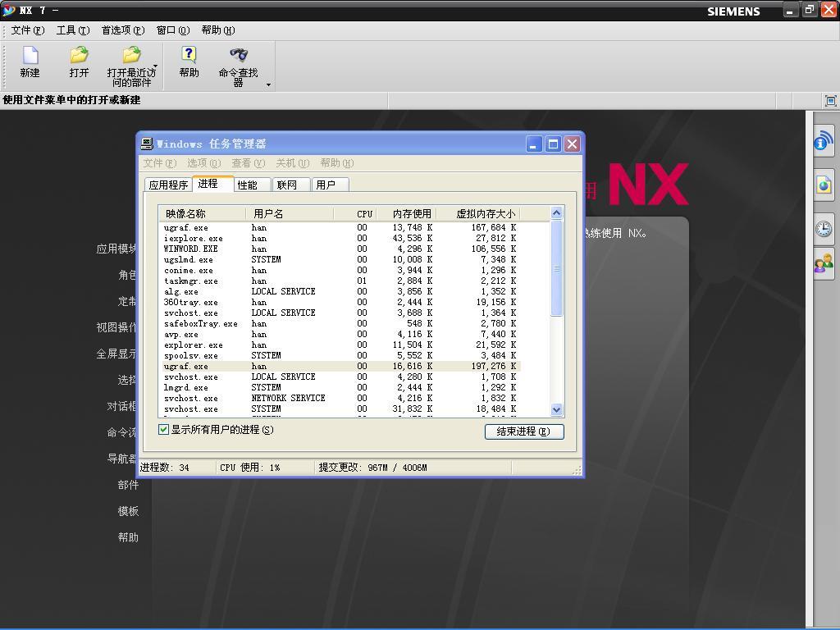
Task: Click 结束进程(E) button
Action: click(524, 431)
